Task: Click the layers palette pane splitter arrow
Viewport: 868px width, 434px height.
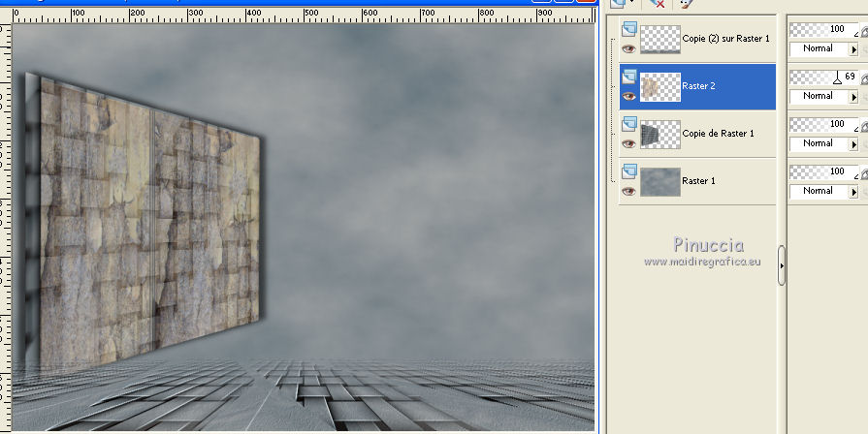Action: pyautogui.click(x=781, y=266)
